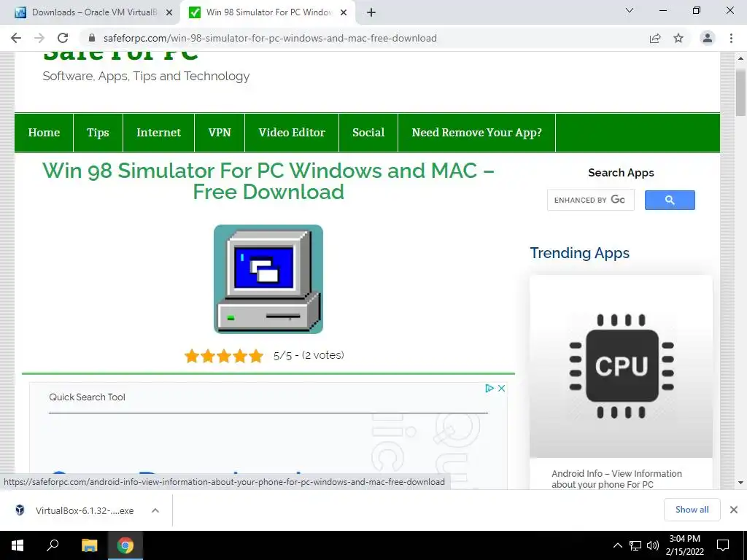Open network status tray icon

point(635,545)
